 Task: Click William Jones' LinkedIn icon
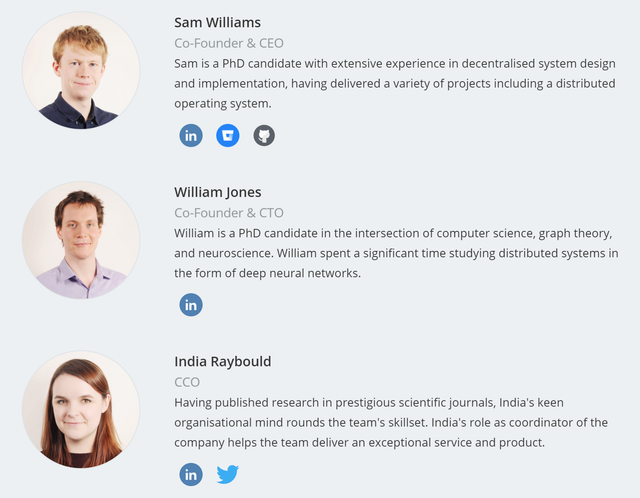pyautogui.click(x=191, y=305)
